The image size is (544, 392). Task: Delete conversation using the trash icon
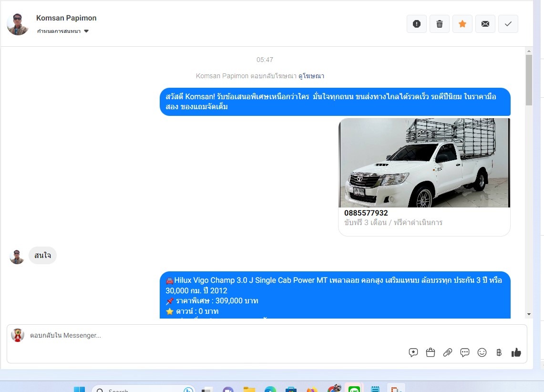click(x=439, y=24)
